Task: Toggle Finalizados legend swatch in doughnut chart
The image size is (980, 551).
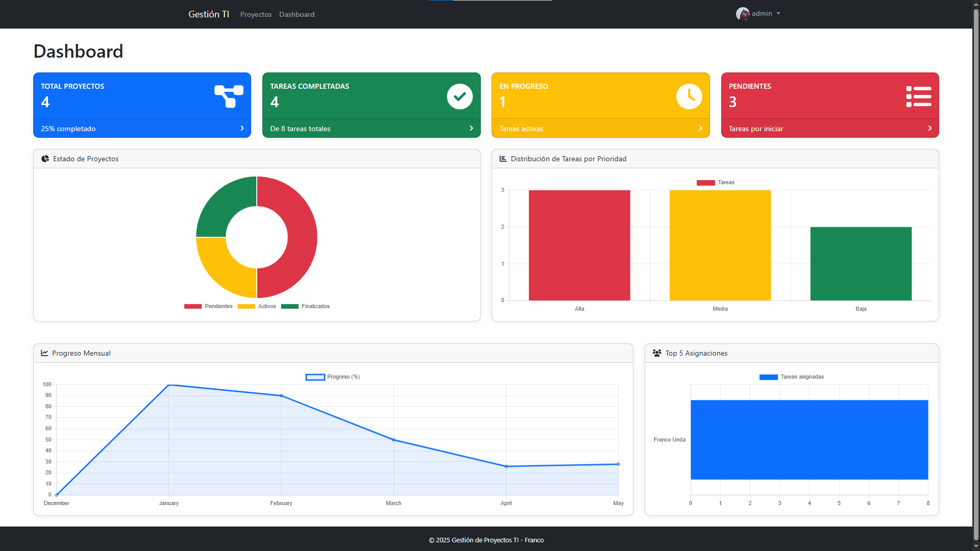Action: 290,307
